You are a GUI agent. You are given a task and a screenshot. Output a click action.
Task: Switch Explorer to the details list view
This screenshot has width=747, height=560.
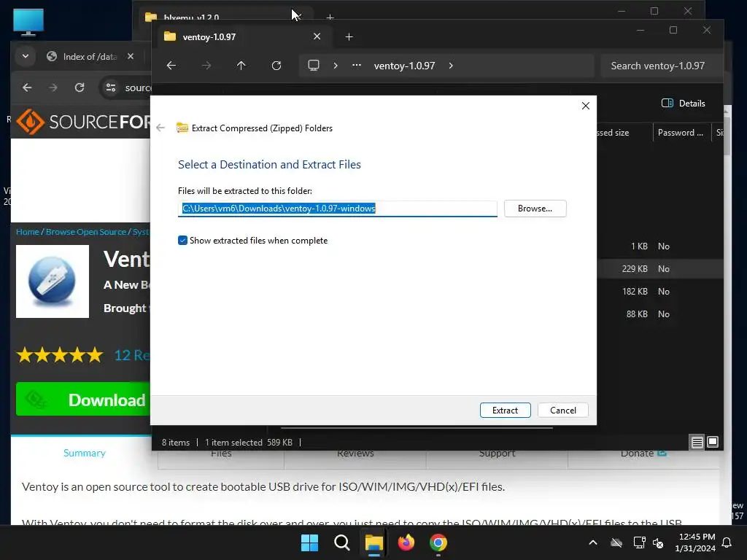697,443
